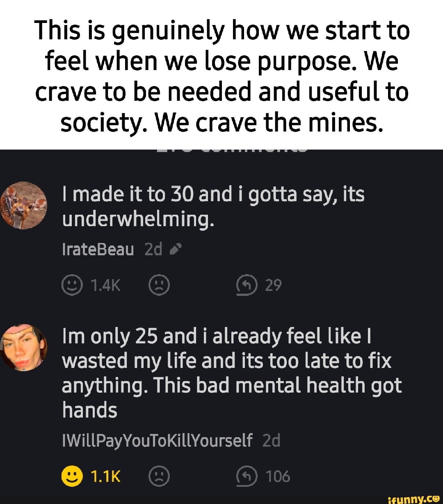Screen dimensions: 443x504
Task: Open IrateBeau's username profile
Action: [x=98, y=248]
